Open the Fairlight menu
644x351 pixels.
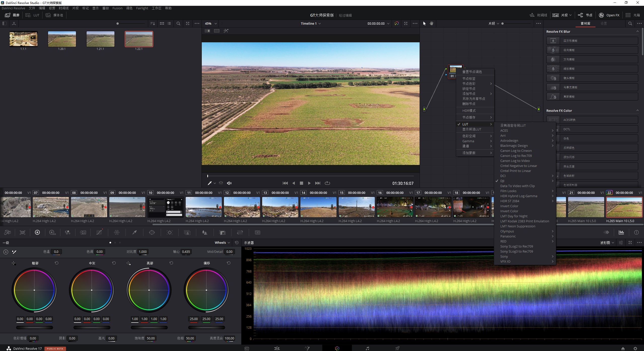(142, 8)
